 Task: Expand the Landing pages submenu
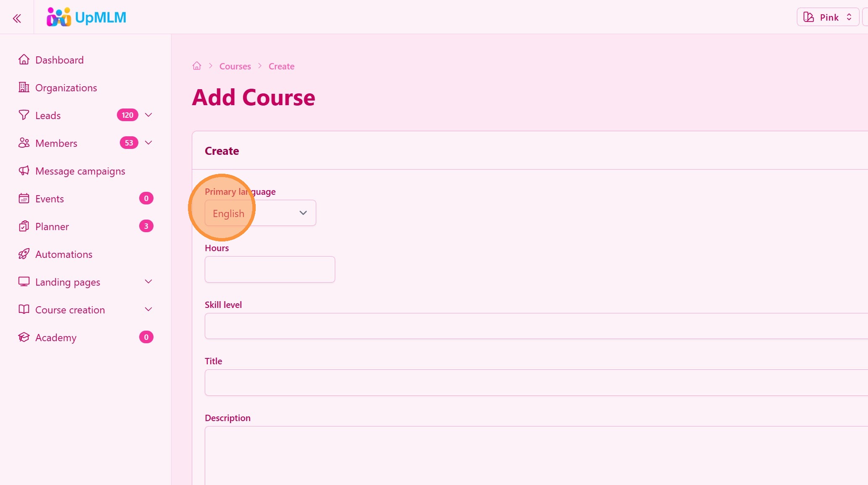(x=148, y=281)
